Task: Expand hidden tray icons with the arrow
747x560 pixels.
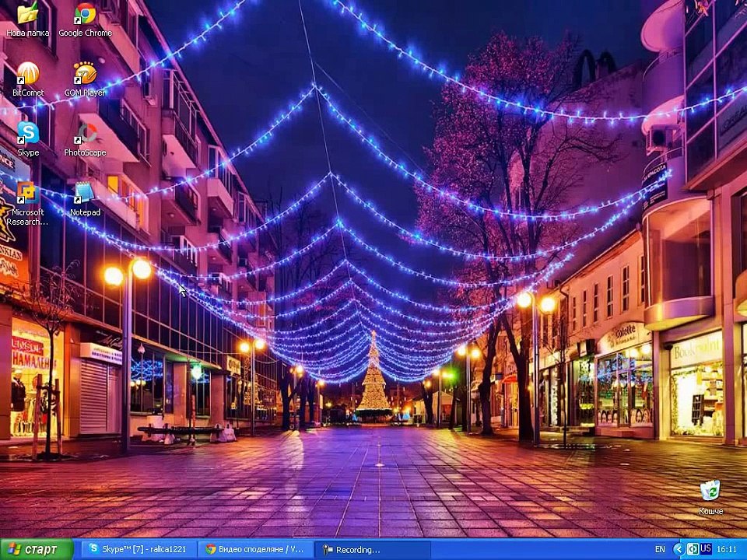Action: [679, 550]
